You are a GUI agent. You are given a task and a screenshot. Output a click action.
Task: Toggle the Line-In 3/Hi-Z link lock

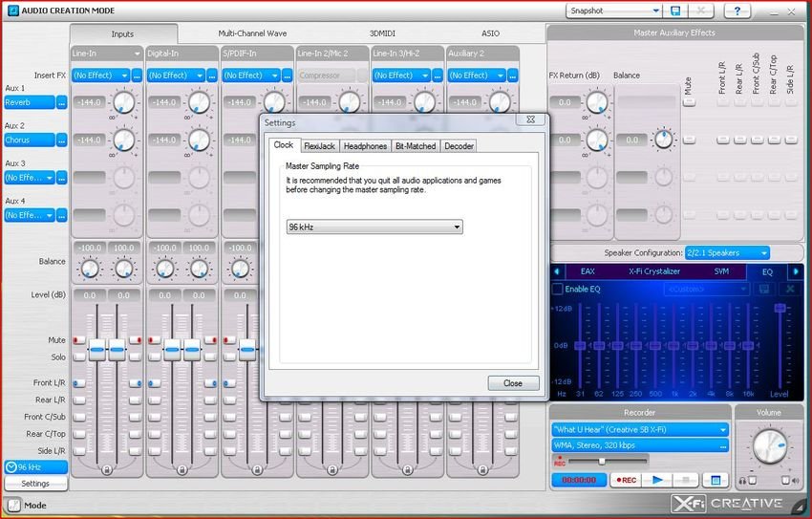(x=408, y=470)
